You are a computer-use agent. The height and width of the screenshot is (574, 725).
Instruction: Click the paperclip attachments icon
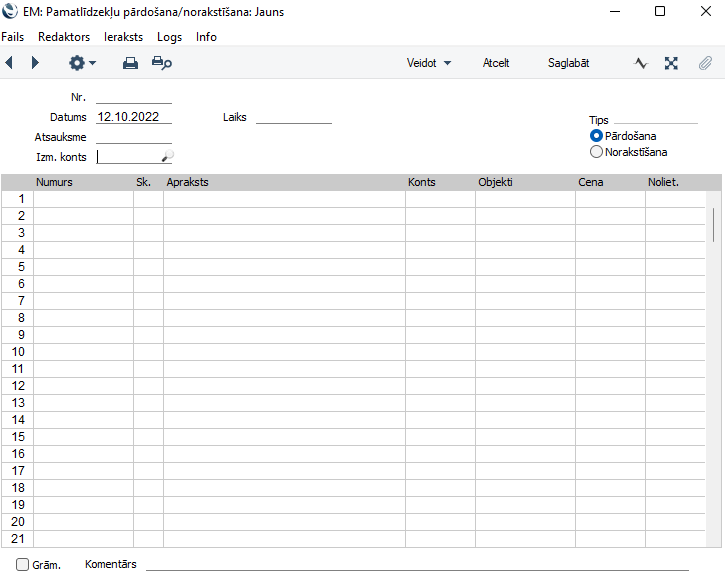[x=704, y=63]
